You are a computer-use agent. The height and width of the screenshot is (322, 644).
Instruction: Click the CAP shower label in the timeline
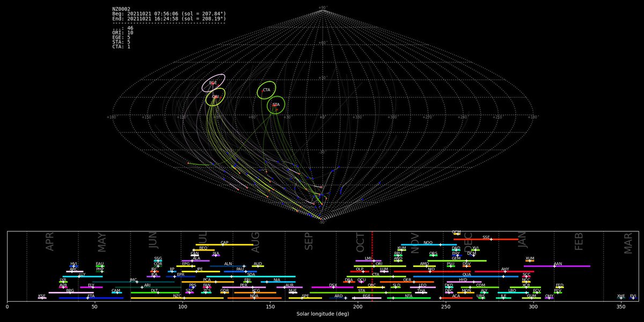[x=224, y=243]
